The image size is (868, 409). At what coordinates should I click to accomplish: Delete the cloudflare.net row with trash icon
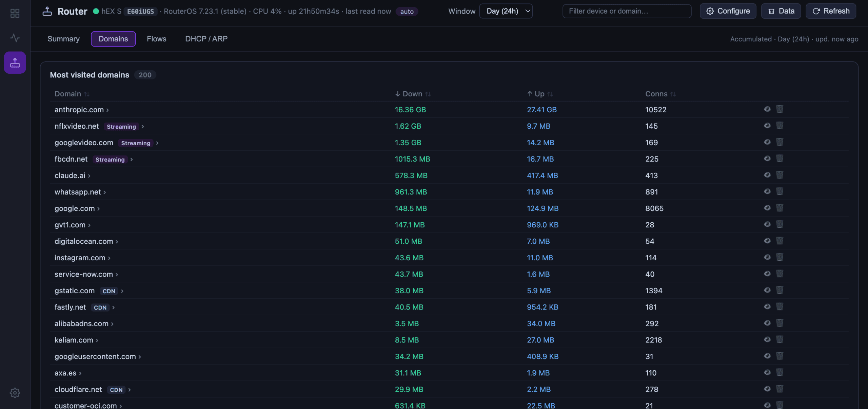[780, 389]
